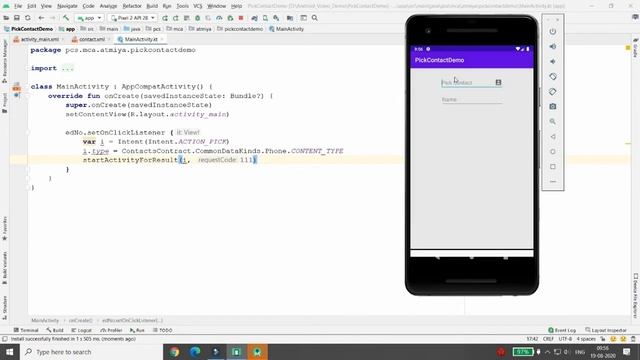Click the Save All toolbar icon

[x=17, y=18]
